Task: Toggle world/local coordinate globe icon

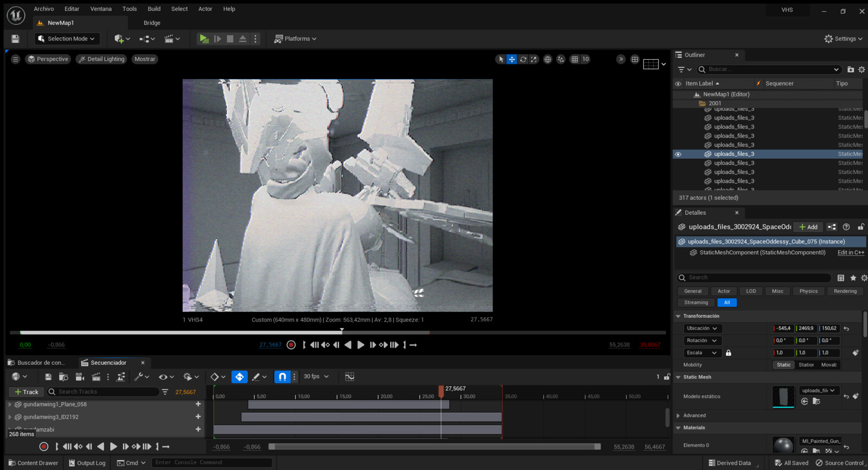Action: (x=547, y=59)
